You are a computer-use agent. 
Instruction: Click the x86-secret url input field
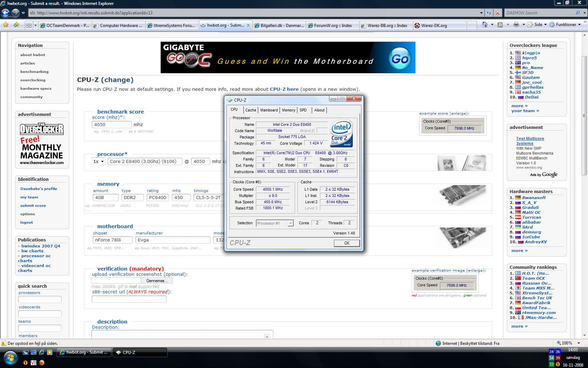tap(129, 299)
